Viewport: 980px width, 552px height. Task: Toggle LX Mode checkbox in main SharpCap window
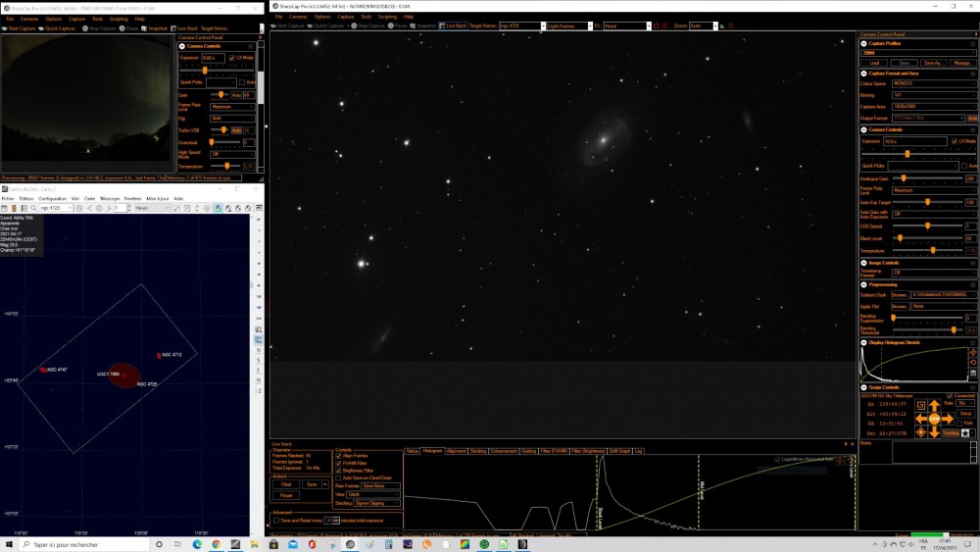955,141
